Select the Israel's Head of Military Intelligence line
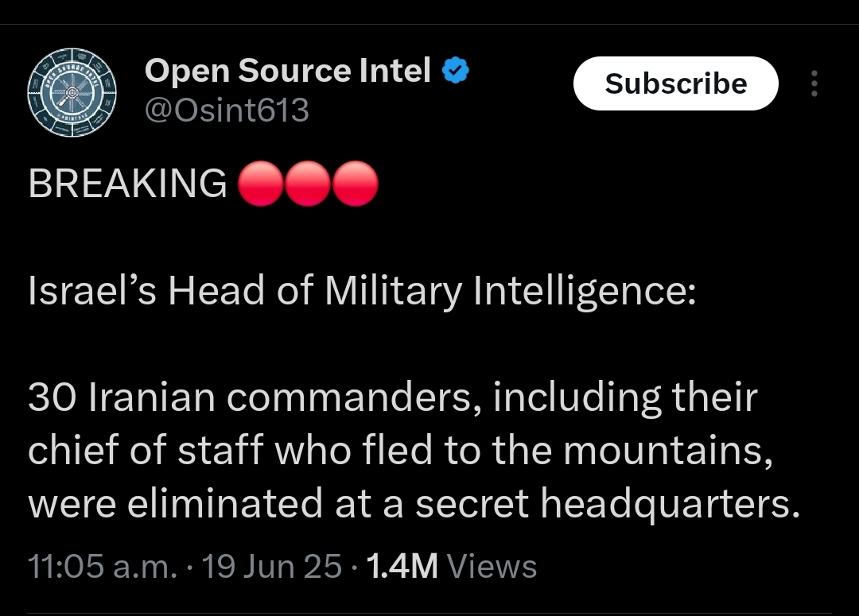This screenshot has width=859, height=616. [362, 291]
